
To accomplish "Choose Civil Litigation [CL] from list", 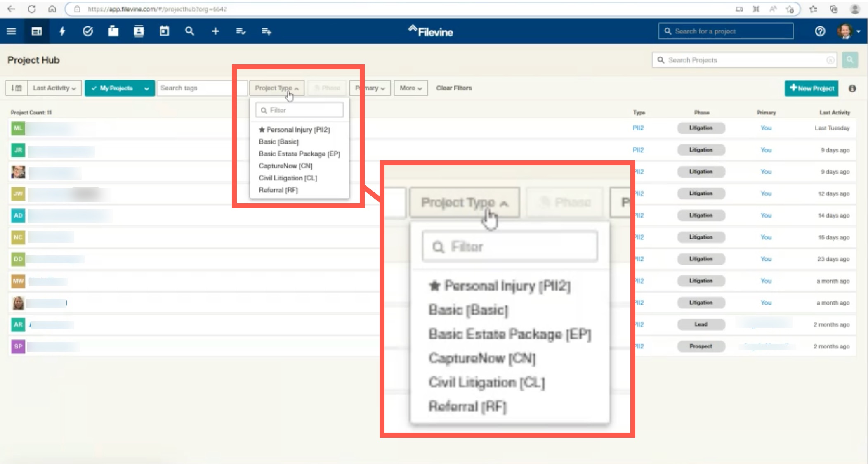I will pos(288,178).
